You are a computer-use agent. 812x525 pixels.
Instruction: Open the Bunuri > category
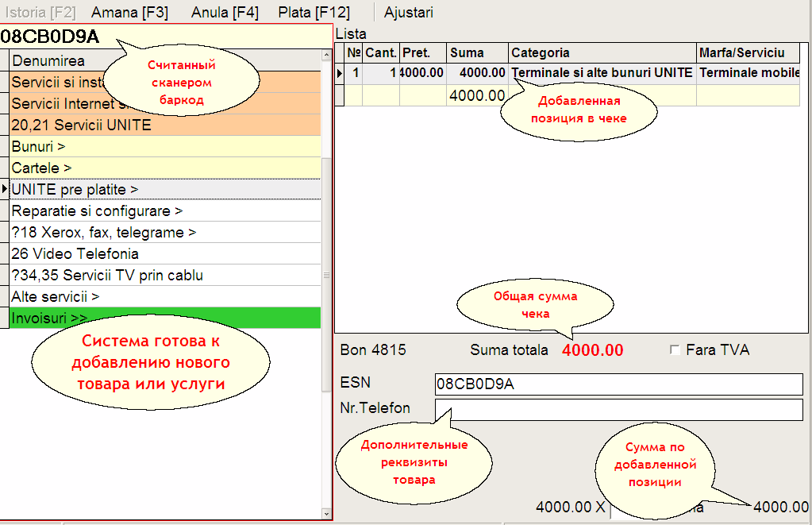[x=165, y=147]
